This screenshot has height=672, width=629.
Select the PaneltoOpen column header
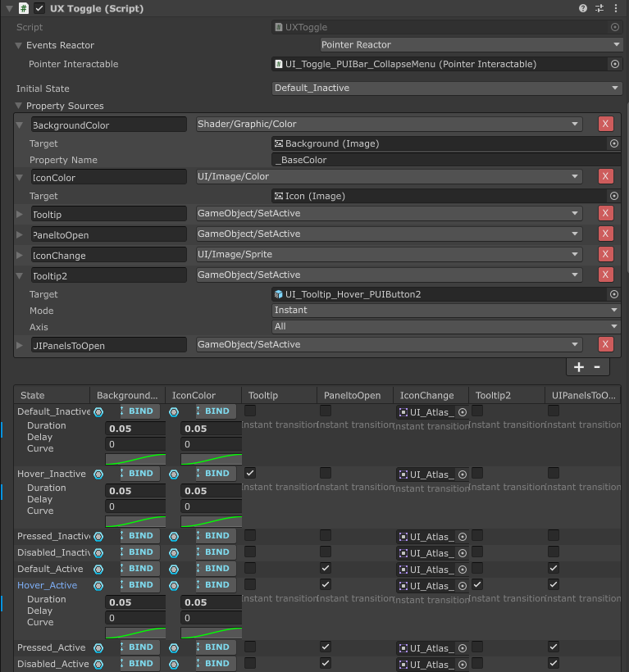(355, 395)
